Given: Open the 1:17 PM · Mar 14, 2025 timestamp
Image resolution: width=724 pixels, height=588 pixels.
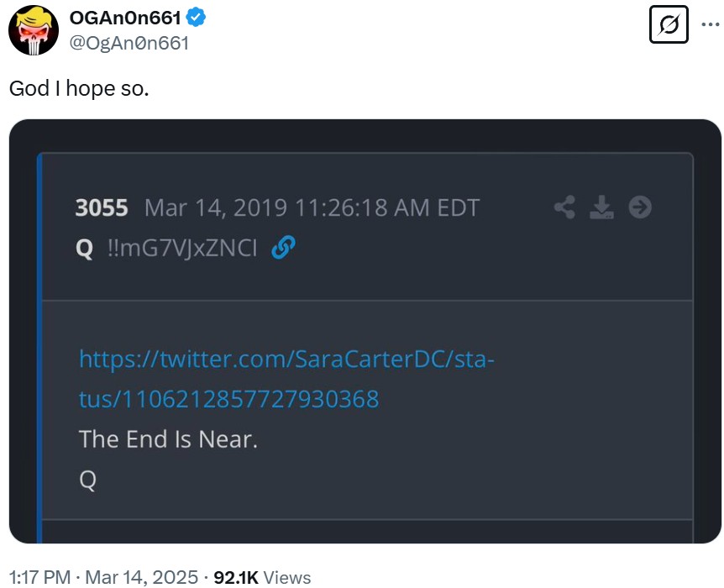Looking at the screenshot, I should click(103, 577).
